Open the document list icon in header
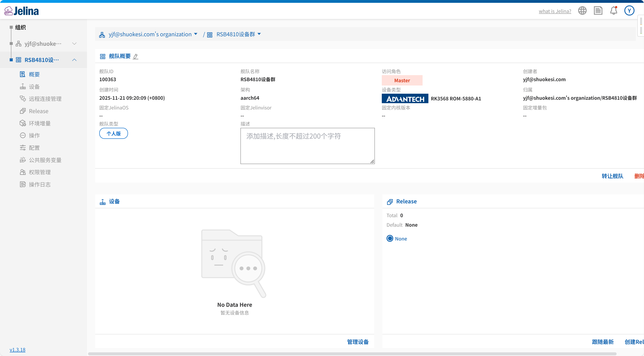644x356 pixels. click(x=598, y=11)
